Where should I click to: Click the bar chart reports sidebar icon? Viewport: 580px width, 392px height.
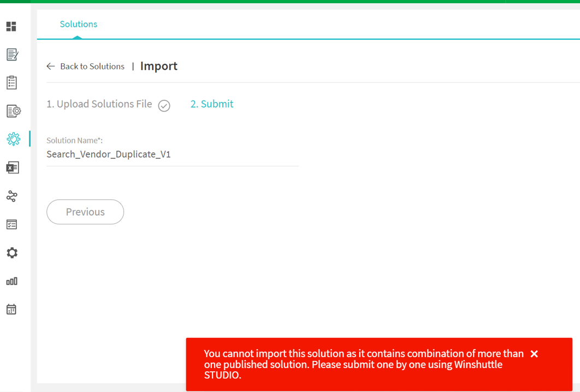[12, 281]
